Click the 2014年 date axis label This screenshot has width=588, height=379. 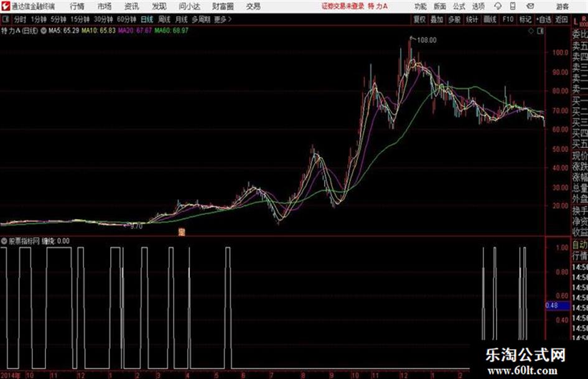(11, 375)
